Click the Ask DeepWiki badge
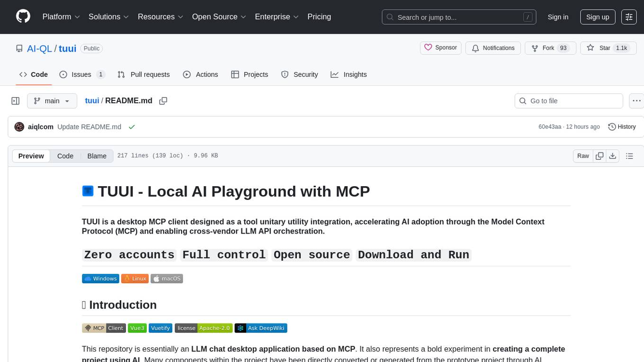Viewport: 644px width, 362px height. [x=261, y=328]
